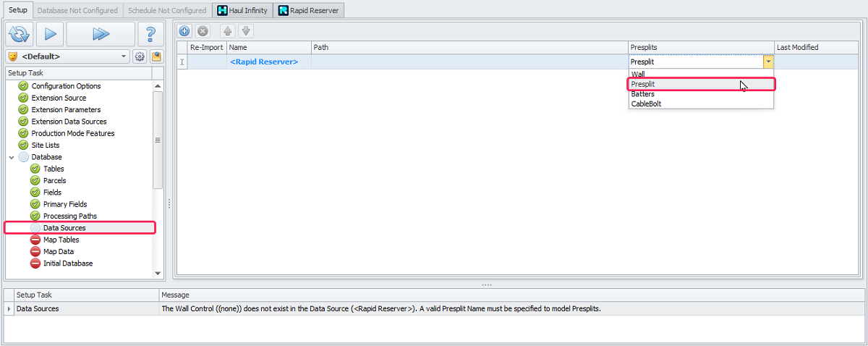Move data source up with arrow icon
868x346 pixels.
[228, 31]
